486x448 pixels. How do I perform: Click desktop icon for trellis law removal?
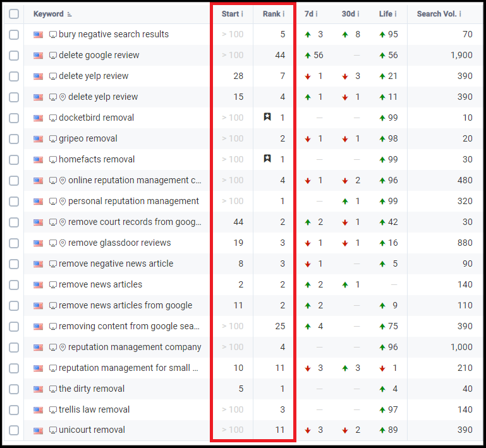(53, 410)
